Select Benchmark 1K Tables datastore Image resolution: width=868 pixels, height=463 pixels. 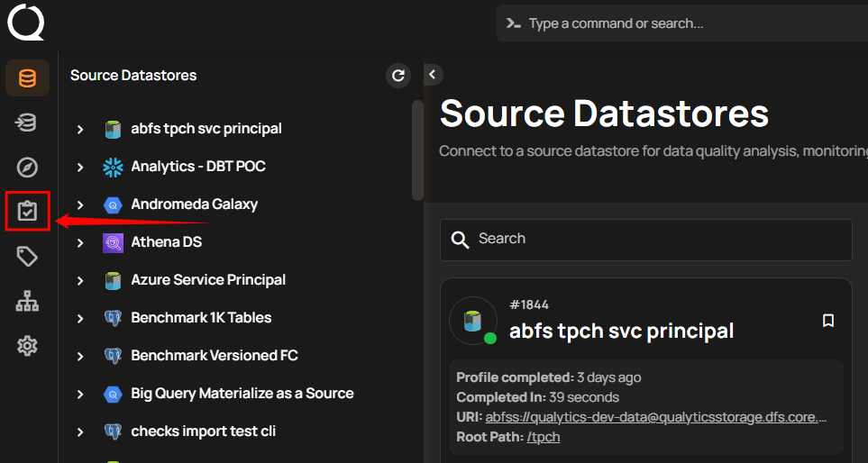coord(200,318)
